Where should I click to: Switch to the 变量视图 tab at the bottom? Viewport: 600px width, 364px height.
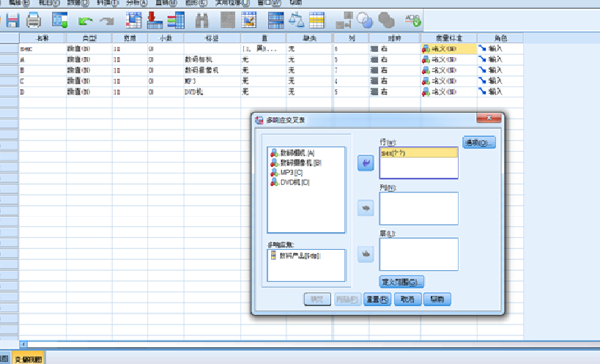click(29, 359)
